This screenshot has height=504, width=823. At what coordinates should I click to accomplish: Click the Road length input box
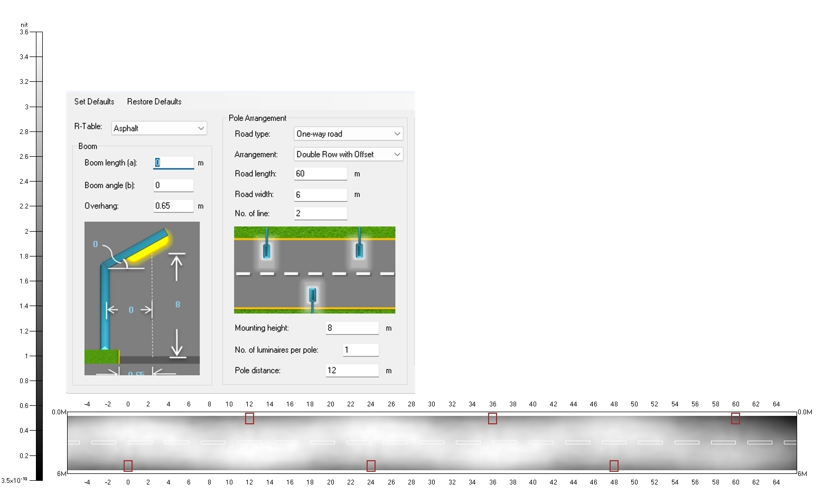(x=320, y=174)
